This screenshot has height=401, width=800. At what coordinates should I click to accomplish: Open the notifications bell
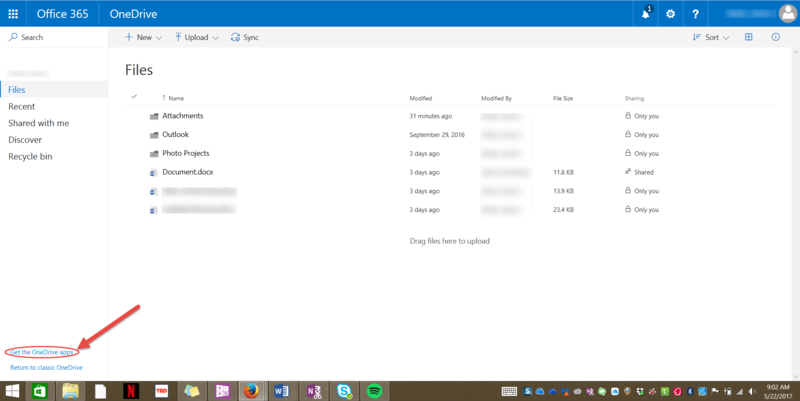tap(645, 14)
